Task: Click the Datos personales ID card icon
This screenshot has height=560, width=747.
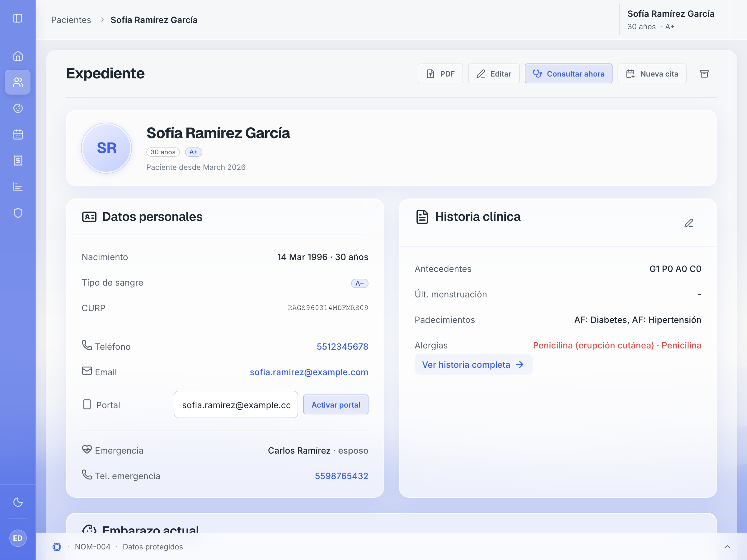Action: (89, 217)
